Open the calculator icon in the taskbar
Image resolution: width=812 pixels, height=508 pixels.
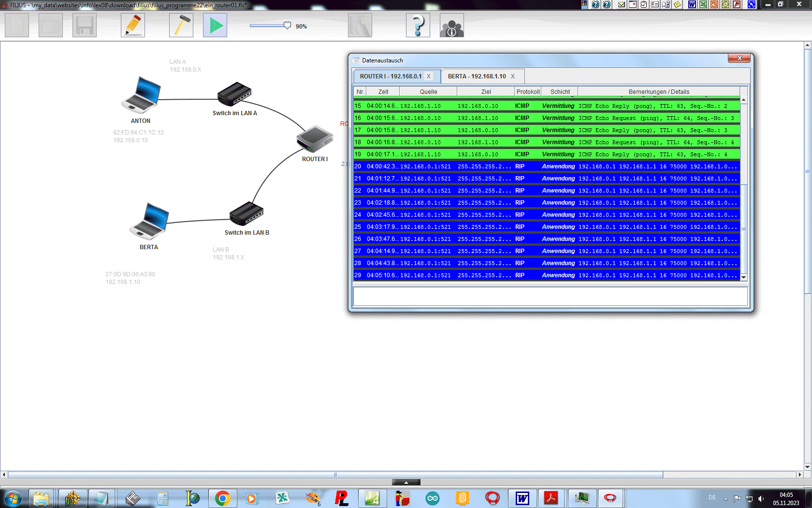coord(162,498)
